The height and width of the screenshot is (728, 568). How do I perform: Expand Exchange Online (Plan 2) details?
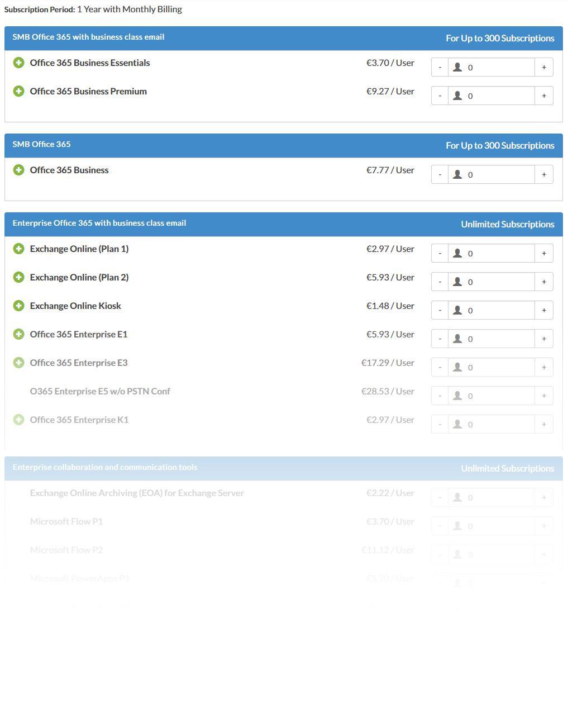18,277
